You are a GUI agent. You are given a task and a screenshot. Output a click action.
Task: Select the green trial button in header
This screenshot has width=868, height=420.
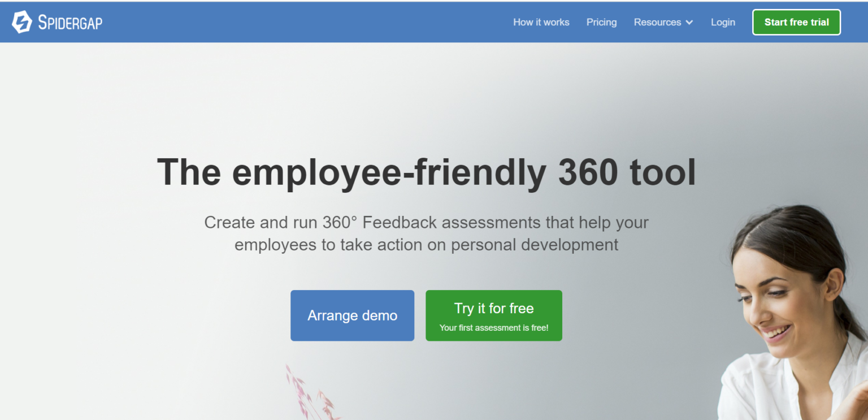point(796,21)
